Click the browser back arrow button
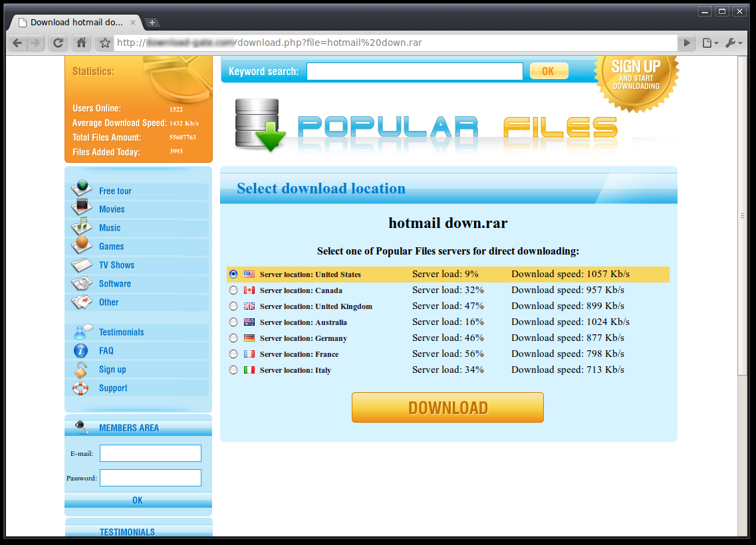Viewport: 756px width, 545px height. [x=17, y=43]
